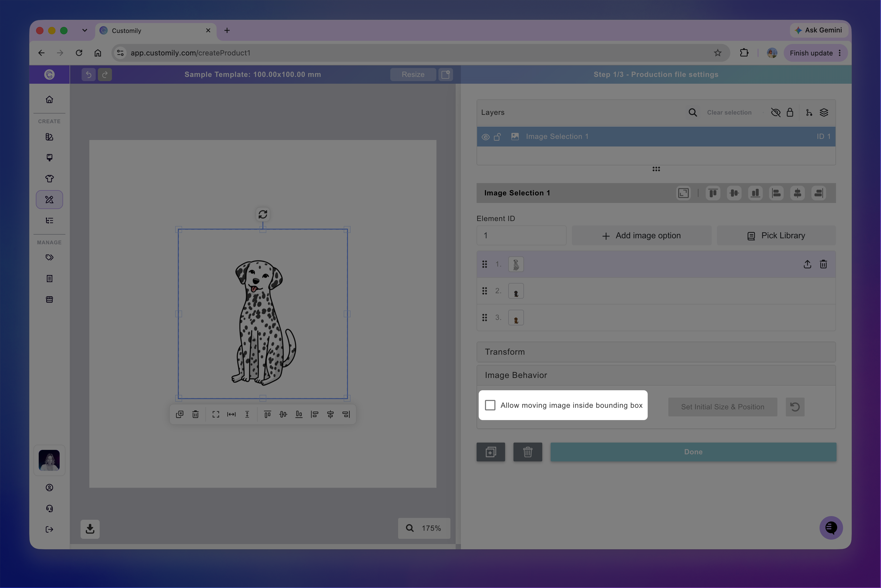Click Pick Library button

[x=776, y=235]
